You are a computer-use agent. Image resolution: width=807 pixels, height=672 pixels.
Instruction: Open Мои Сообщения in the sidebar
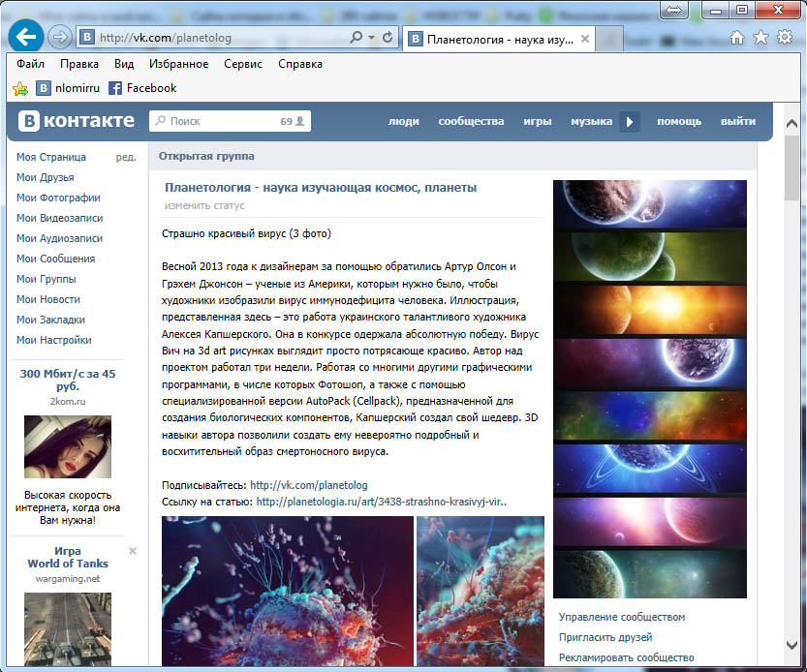[x=55, y=259]
